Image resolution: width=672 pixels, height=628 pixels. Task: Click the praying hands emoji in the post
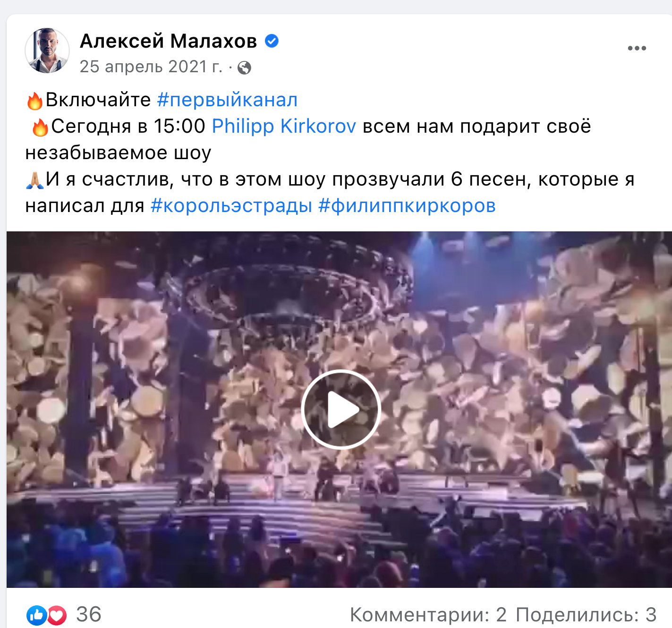(x=34, y=180)
